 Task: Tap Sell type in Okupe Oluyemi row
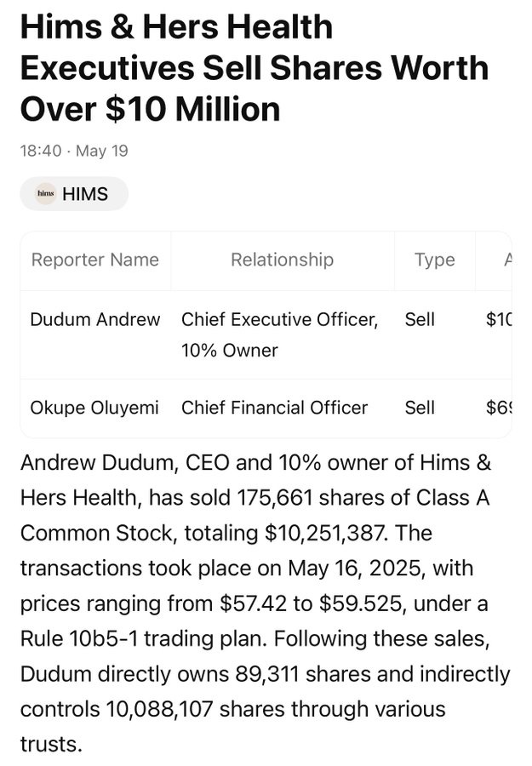coord(420,408)
